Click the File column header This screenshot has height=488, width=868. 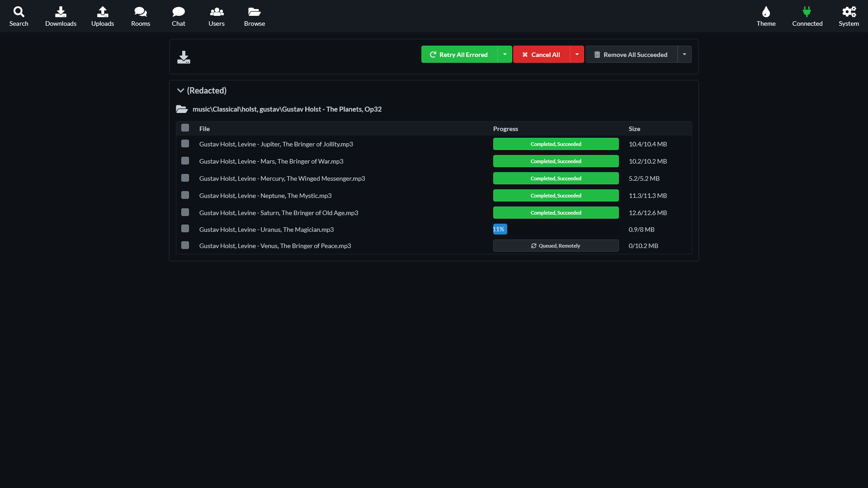point(204,129)
